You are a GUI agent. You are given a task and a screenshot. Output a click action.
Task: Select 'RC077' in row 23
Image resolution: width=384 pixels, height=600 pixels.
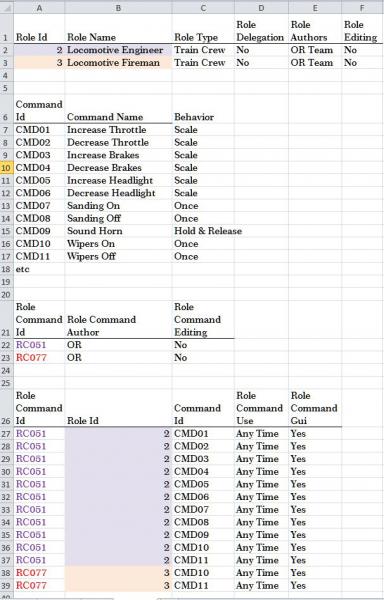[39, 357]
